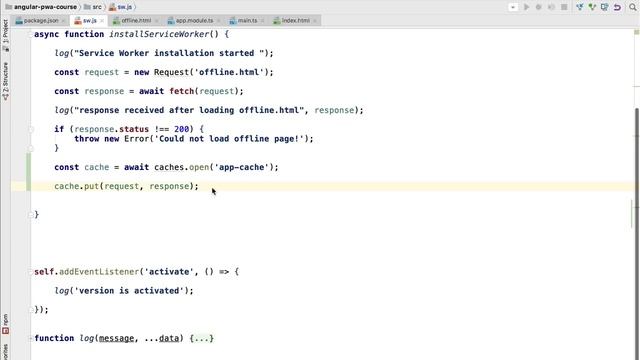
Task: Close the offline.html tab
Action: 156,21
